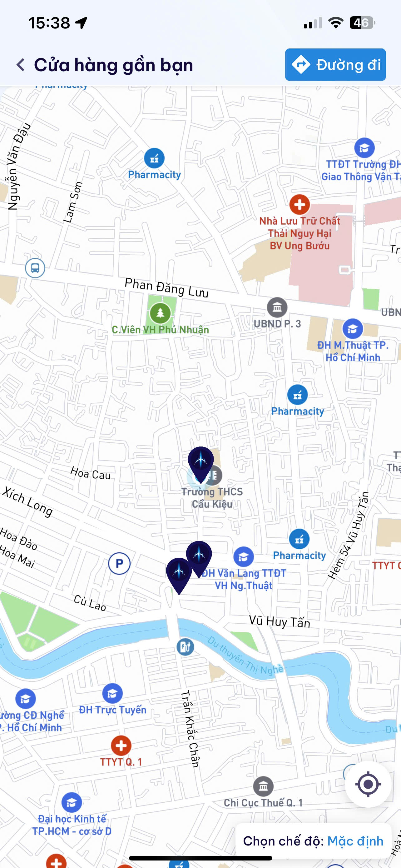Tap the Pharmacity icon near Hẻm 54 Vũ Huy Tấn

point(299,539)
